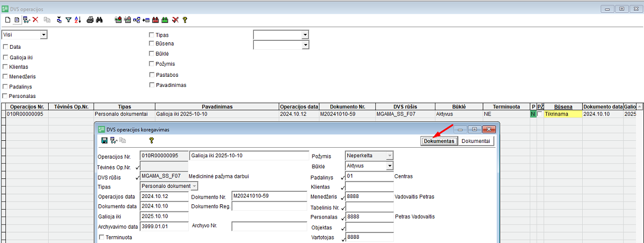The width and height of the screenshot is (644, 243).
Task: Open search with the binoculars icon
Action: [99, 20]
